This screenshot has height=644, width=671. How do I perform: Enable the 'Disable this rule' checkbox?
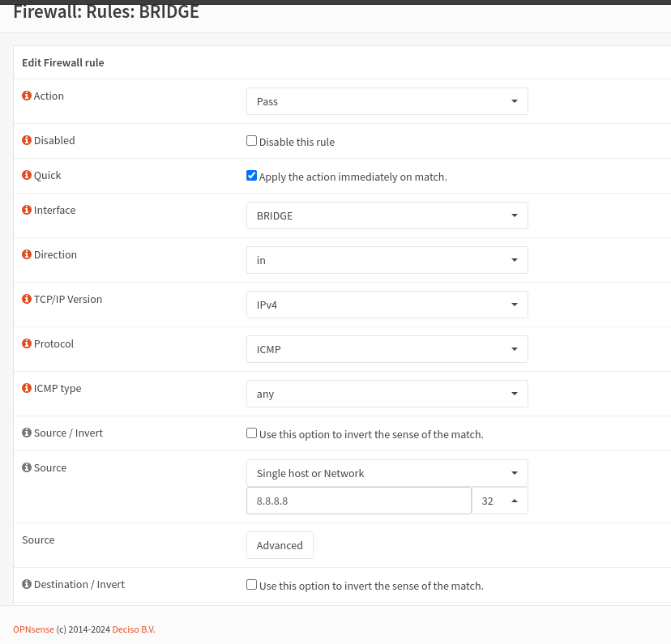(x=251, y=141)
